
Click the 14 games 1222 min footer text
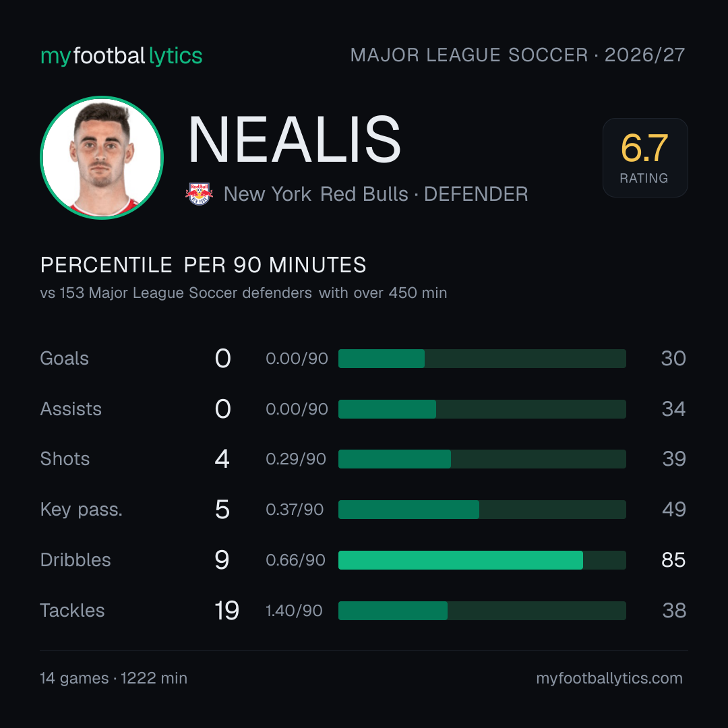click(114, 678)
